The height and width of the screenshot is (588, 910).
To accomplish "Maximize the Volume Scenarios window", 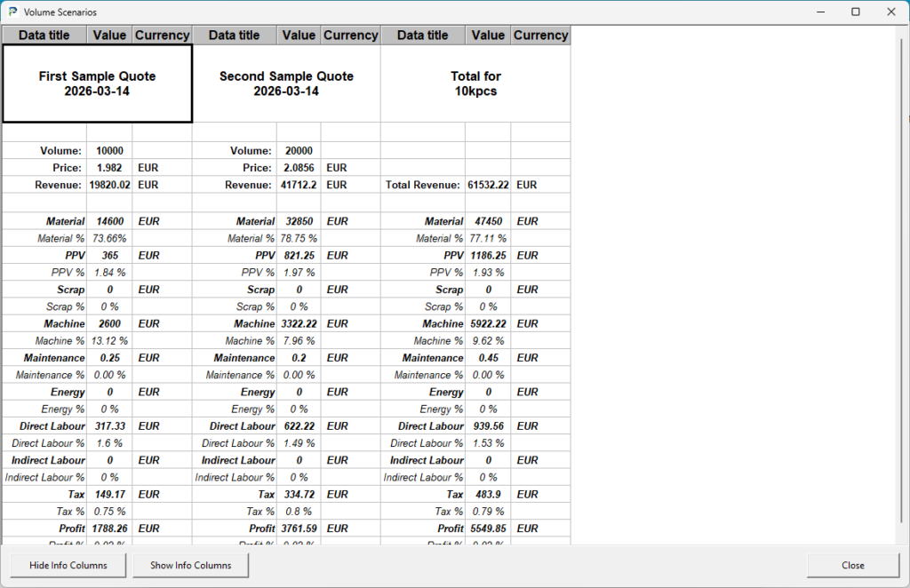I will (855, 12).
